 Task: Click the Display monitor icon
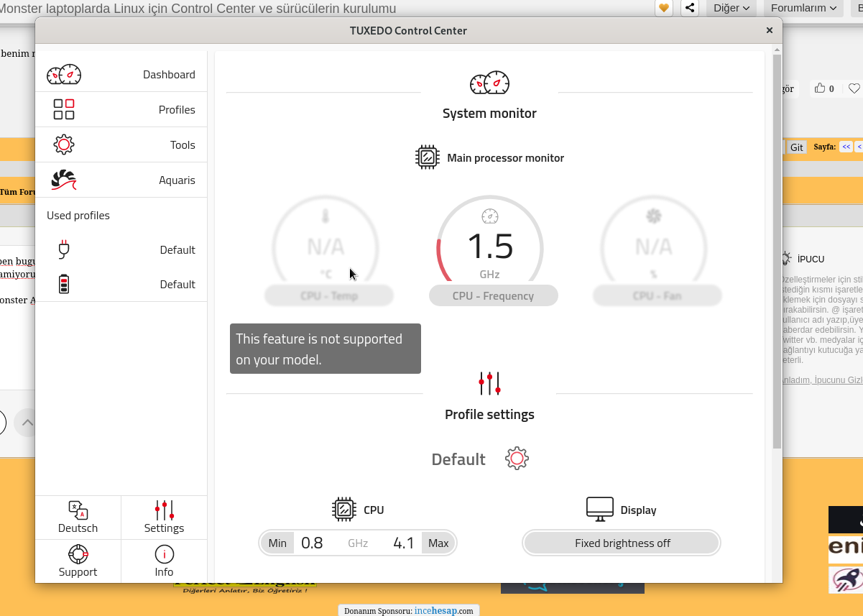pyautogui.click(x=600, y=510)
